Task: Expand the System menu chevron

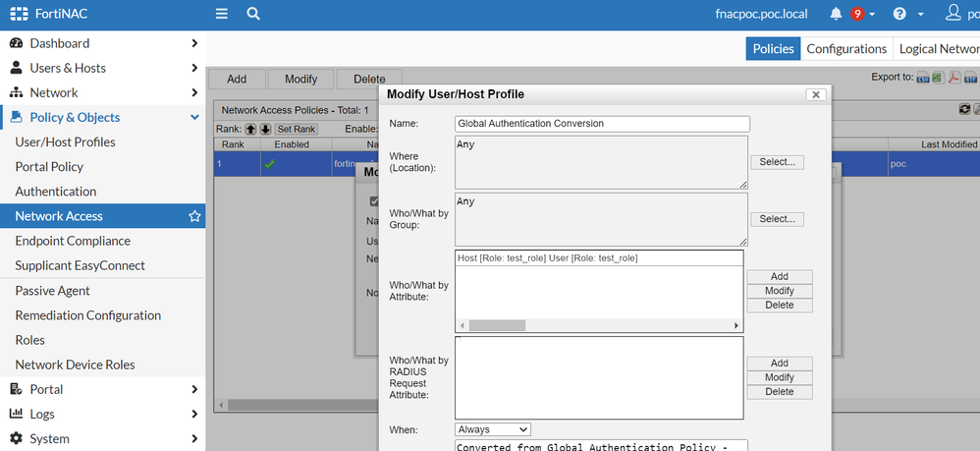Action: [x=194, y=438]
